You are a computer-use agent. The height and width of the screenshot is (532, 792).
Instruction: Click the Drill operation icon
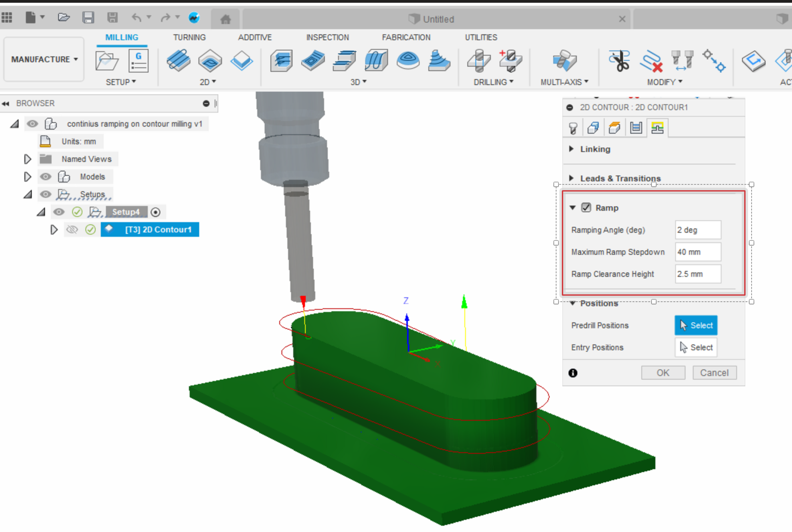478,61
